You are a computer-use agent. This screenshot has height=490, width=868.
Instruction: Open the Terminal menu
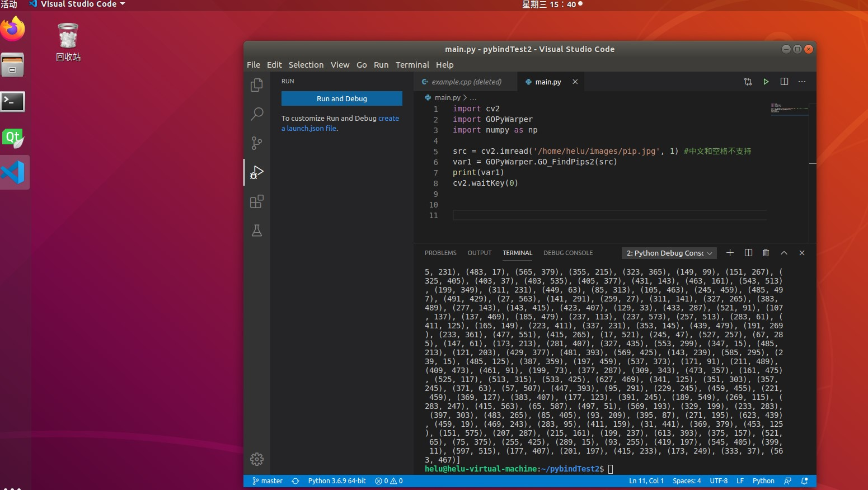pos(412,65)
